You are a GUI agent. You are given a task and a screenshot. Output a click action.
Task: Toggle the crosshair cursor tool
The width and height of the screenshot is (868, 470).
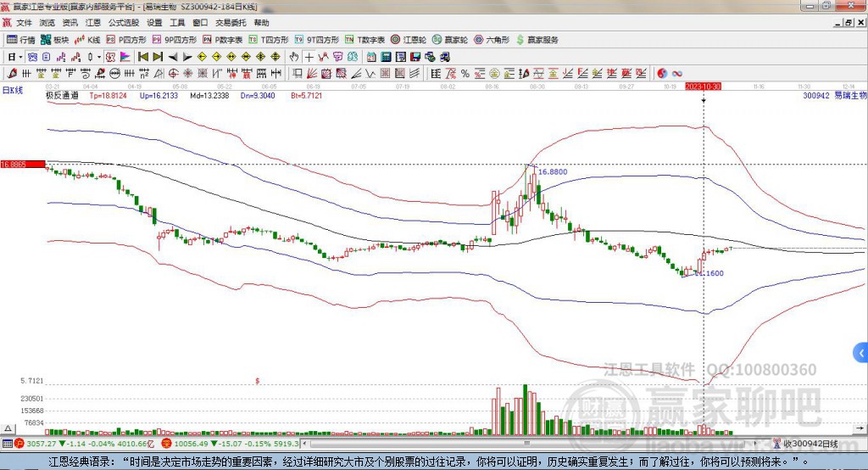pyautogui.click(x=309, y=57)
